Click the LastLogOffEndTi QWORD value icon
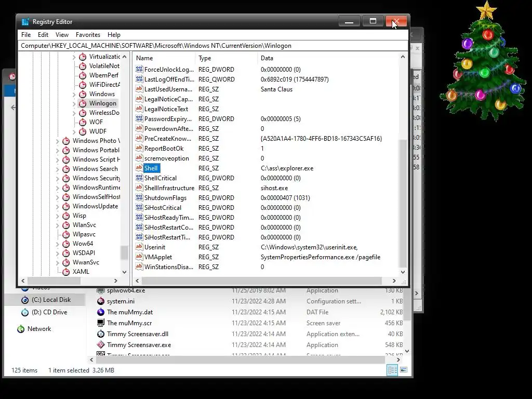The height and width of the screenshot is (399, 532). click(x=139, y=79)
